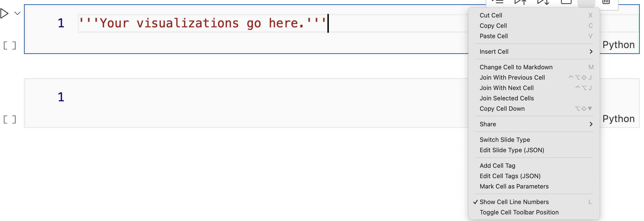Choose Join With Previous Cell
Viewport: 644px width, 221px height.
512,78
